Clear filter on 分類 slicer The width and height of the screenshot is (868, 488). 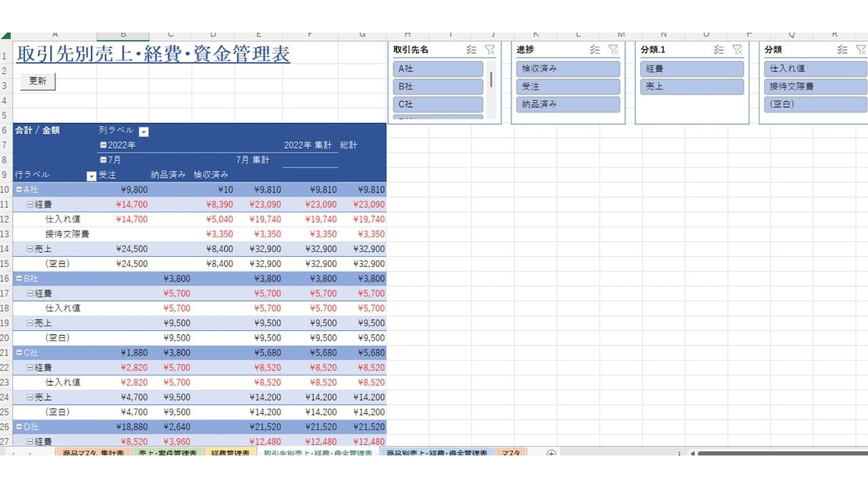(x=861, y=50)
